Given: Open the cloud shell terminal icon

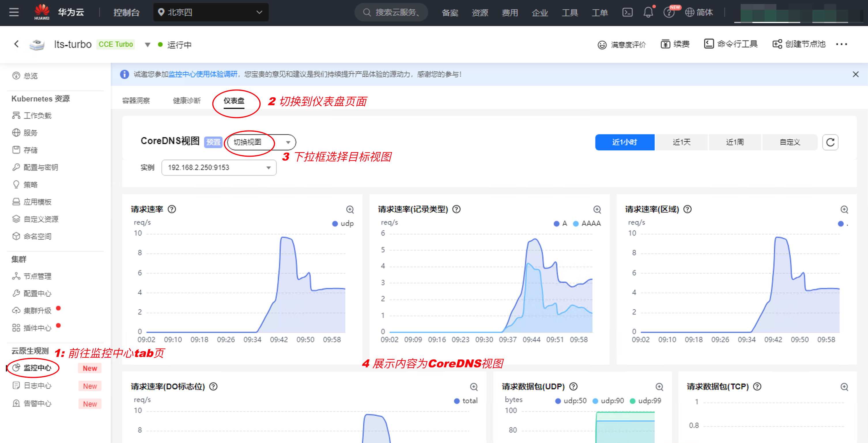Looking at the screenshot, I should (x=627, y=13).
